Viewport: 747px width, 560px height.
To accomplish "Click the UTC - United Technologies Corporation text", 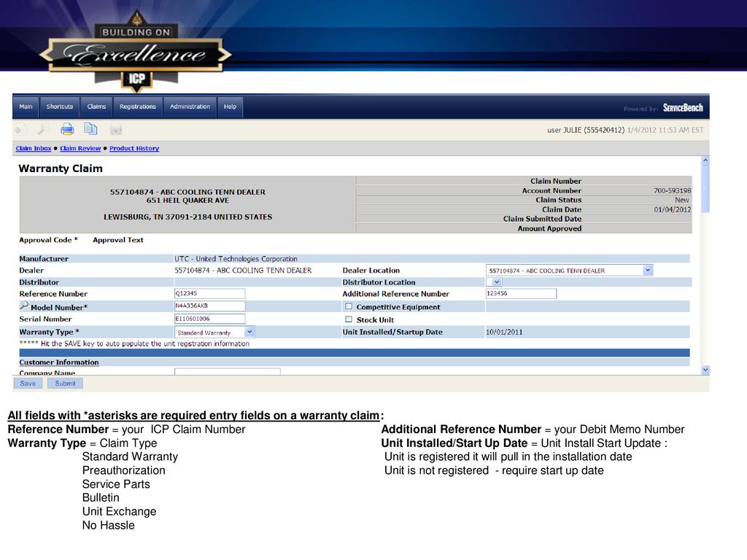I will [x=236, y=259].
